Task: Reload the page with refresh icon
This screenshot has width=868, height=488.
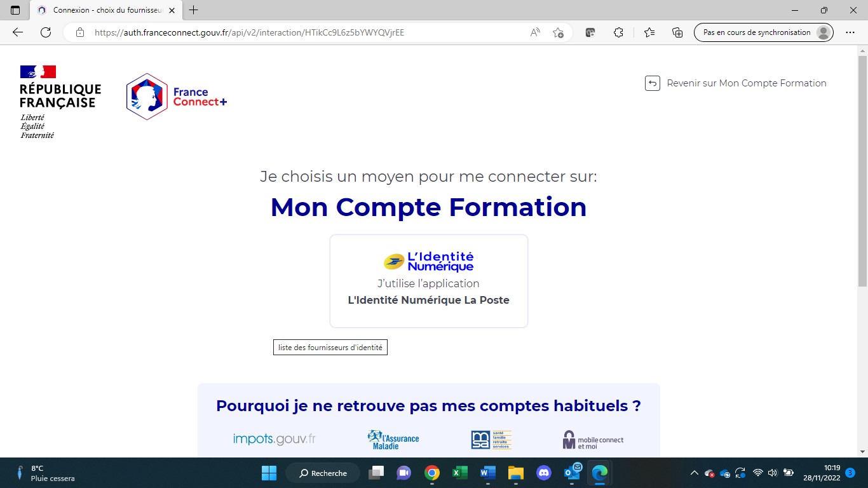Action: pyautogui.click(x=46, y=32)
